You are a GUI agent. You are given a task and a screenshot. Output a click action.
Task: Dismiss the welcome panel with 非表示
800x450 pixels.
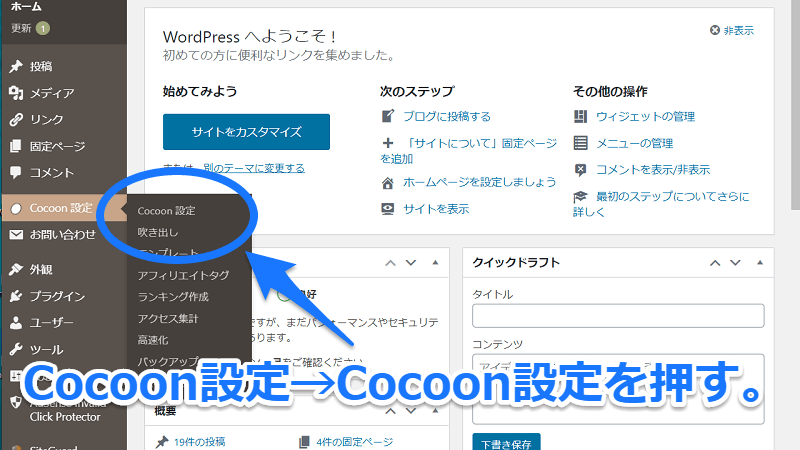point(731,31)
